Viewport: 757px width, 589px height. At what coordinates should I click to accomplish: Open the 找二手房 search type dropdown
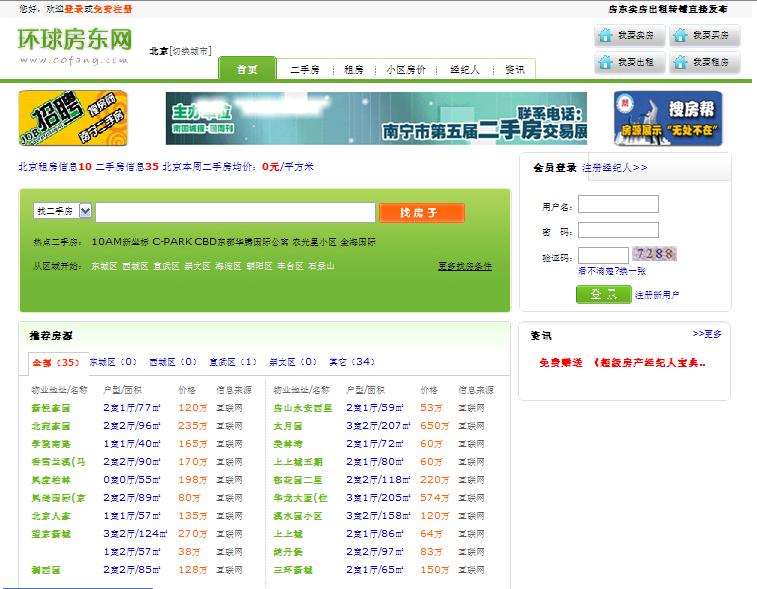pos(62,211)
